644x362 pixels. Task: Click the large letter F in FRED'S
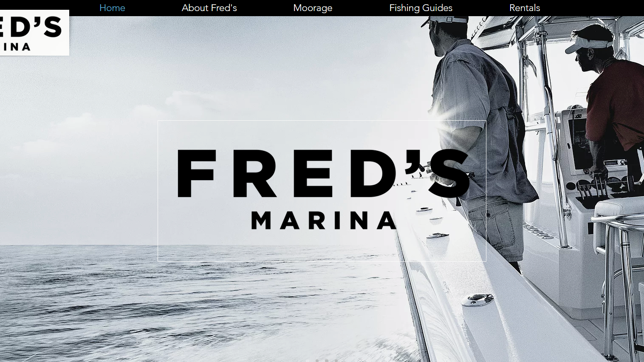click(x=196, y=173)
